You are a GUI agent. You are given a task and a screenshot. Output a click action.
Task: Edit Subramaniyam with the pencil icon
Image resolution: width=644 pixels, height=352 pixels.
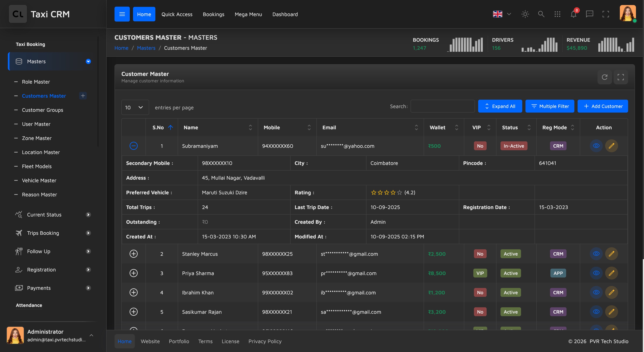tap(611, 146)
